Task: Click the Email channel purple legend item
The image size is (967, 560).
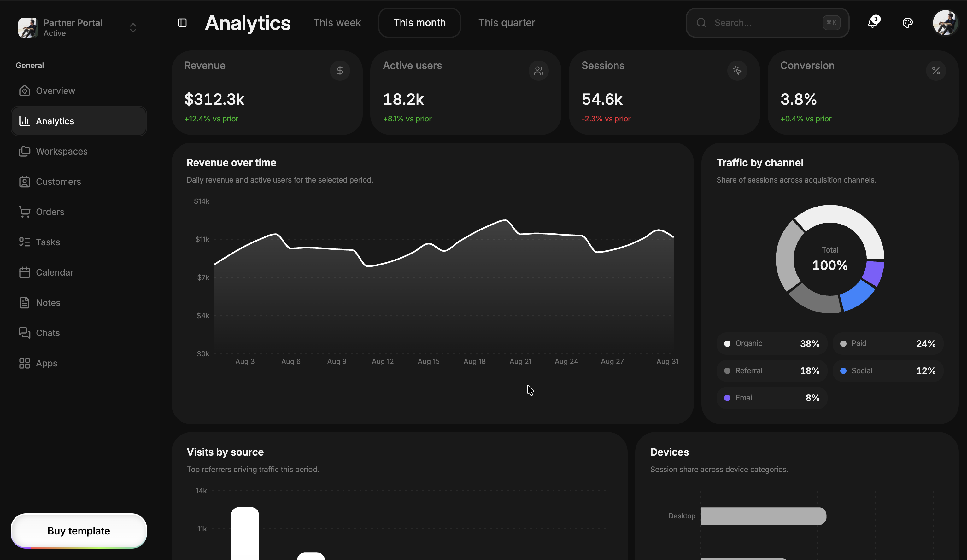Action: tap(772, 398)
